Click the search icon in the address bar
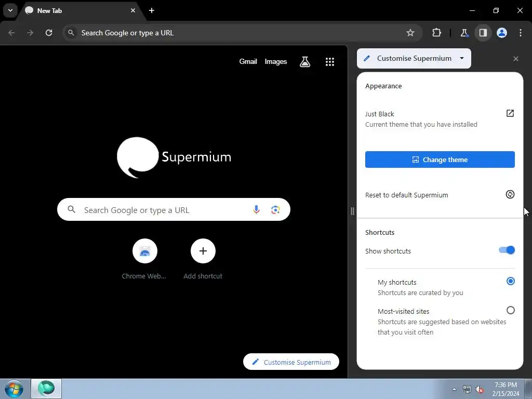Screen dimensions: 532x399 coord(71,33)
